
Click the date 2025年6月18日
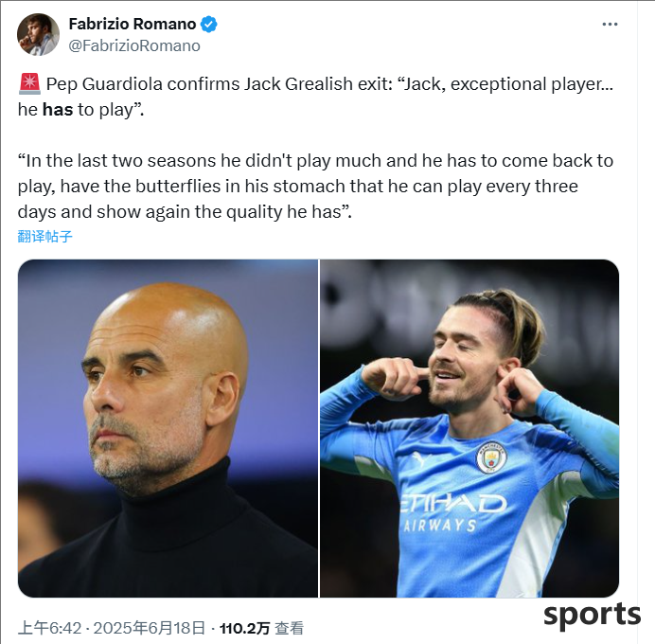(x=150, y=628)
